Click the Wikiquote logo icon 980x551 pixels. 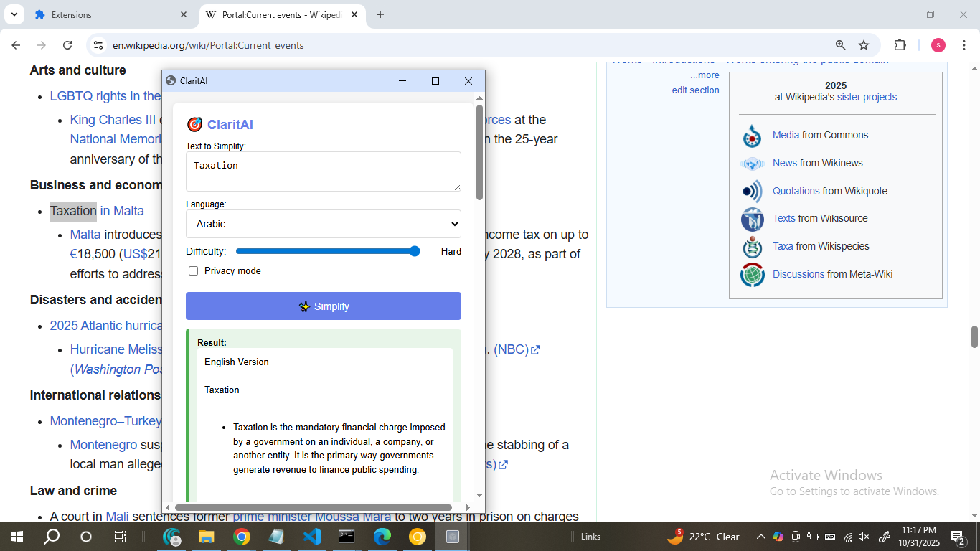[x=752, y=192]
